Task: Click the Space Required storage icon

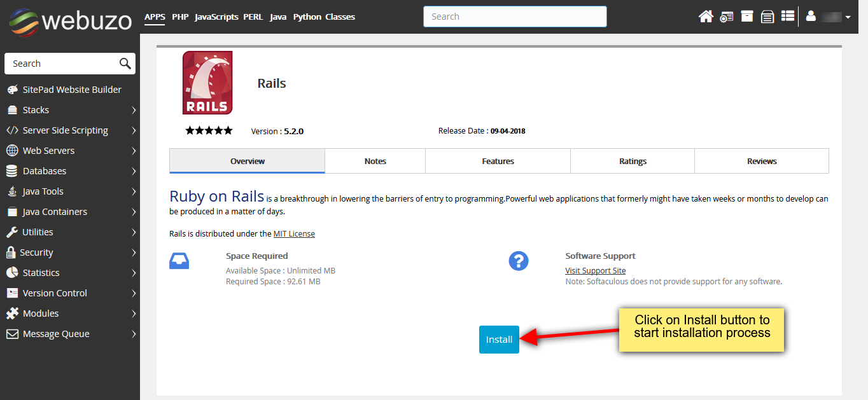Action: pyautogui.click(x=179, y=261)
